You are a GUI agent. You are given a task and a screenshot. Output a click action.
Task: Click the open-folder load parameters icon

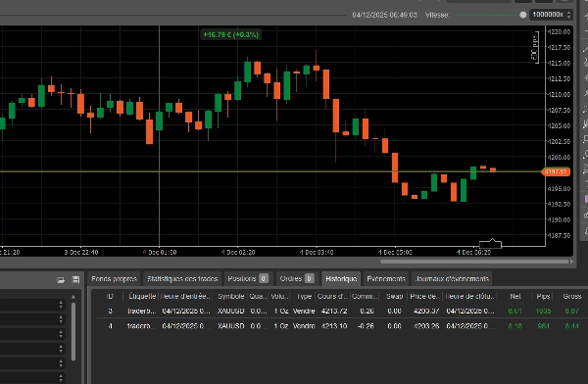[61, 280]
